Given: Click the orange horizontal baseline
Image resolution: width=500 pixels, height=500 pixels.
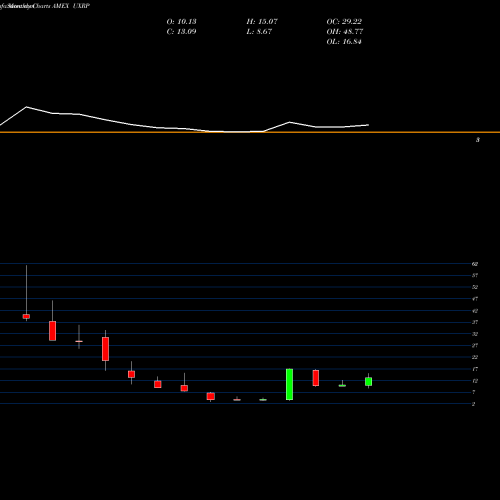Looking at the screenshot, I should tap(250, 132).
